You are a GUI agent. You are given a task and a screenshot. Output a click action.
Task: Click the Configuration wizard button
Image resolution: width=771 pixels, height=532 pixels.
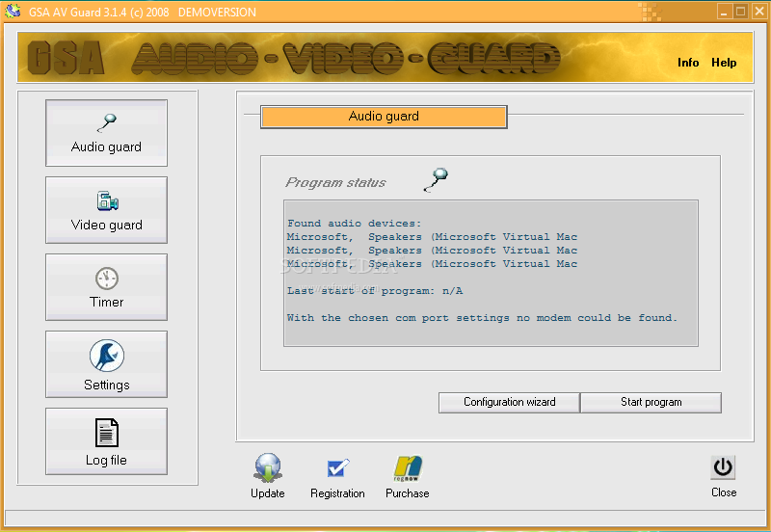click(510, 402)
